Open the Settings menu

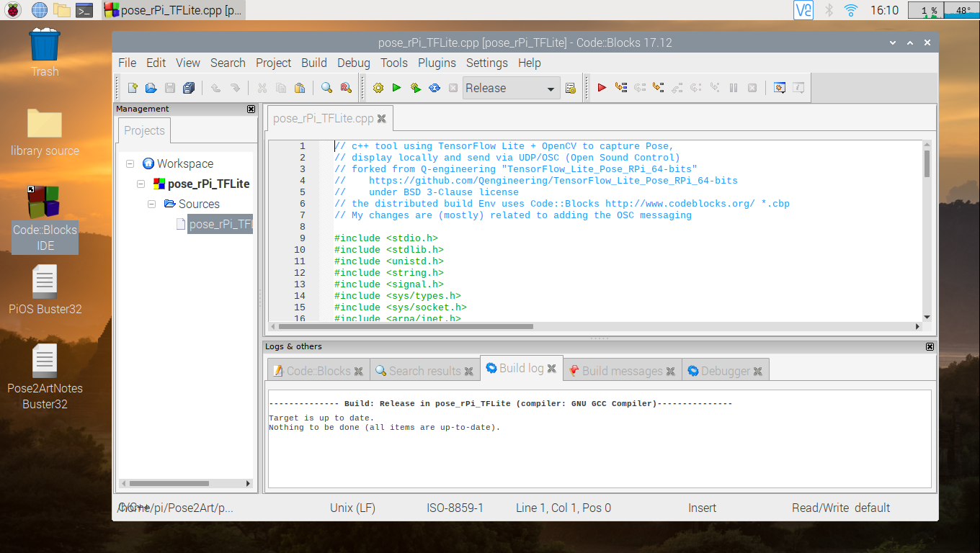coord(487,63)
